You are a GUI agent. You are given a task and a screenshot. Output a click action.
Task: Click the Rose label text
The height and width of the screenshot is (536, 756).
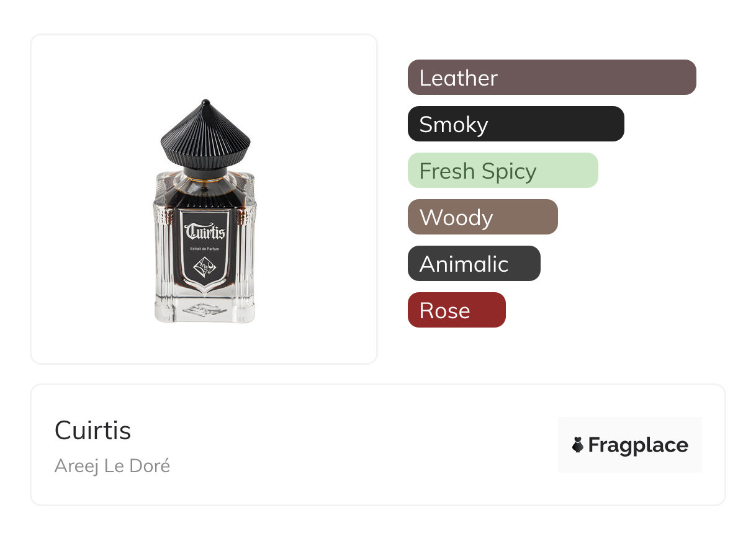(x=445, y=311)
